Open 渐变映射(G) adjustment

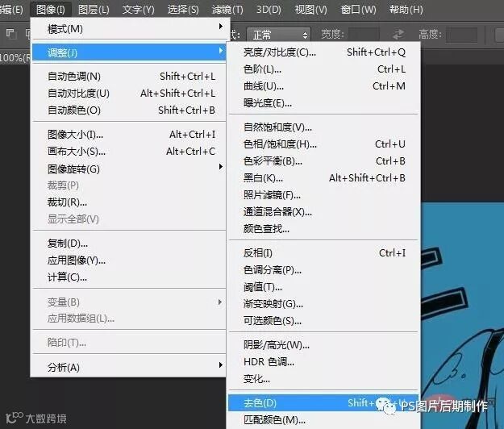click(323, 304)
